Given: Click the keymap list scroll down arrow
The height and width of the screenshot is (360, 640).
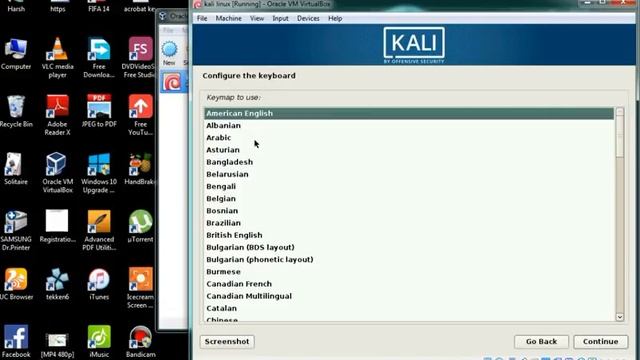Looking at the screenshot, I should click(620, 317).
